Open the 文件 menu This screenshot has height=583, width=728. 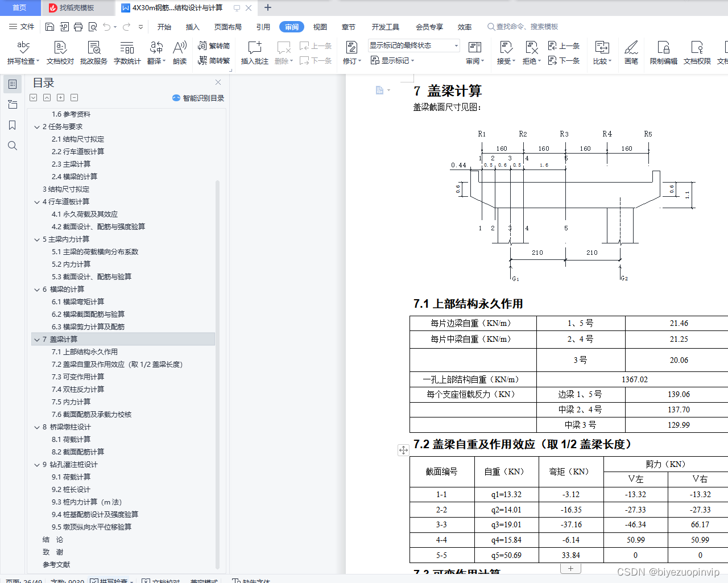22,27
